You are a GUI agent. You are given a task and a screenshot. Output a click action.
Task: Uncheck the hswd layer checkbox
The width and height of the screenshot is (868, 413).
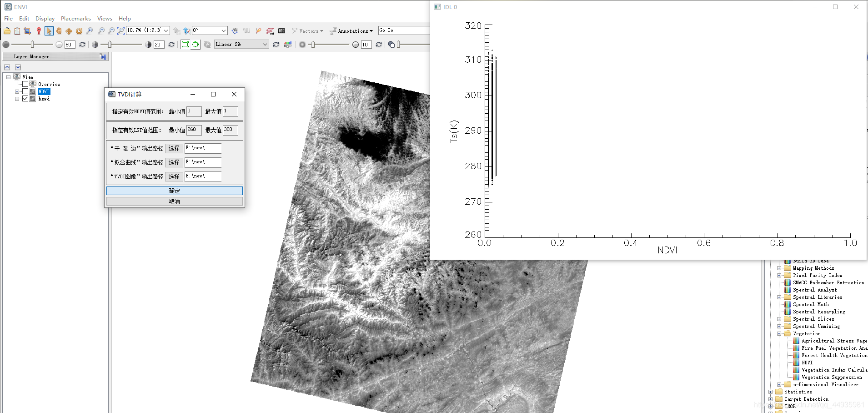pos(25,99)
